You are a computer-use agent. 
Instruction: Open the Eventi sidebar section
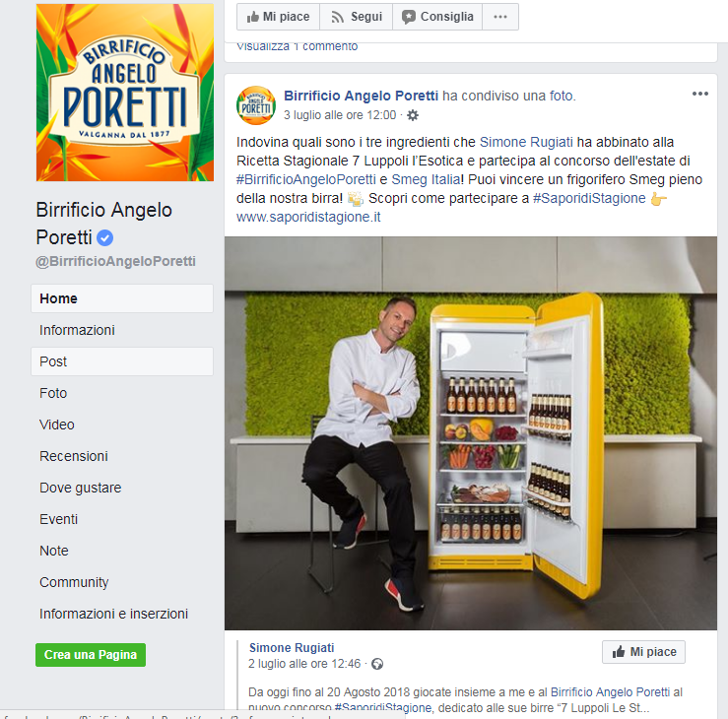pyautogui.click(x=58, y=519)
